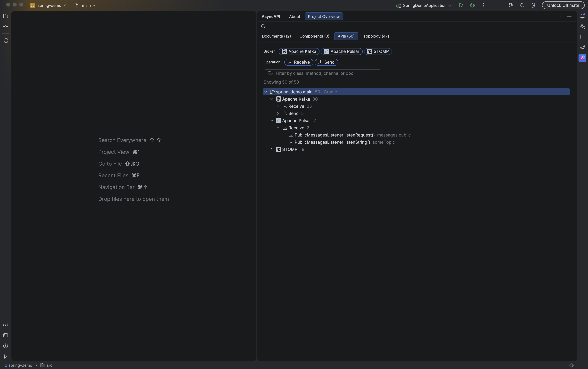Refresh the AsyncAPI project overview
588x369 pixels.
(x=263, y=26)
